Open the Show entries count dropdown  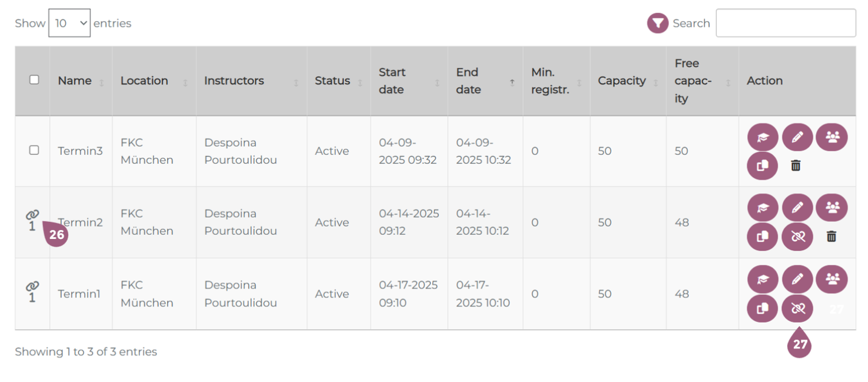pos(69,24)
